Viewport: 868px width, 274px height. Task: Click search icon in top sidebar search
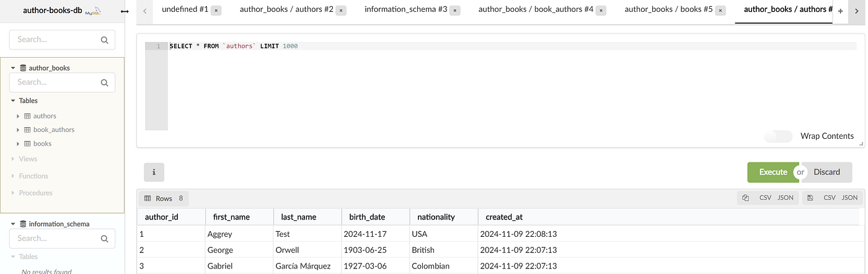coord(104,40)
